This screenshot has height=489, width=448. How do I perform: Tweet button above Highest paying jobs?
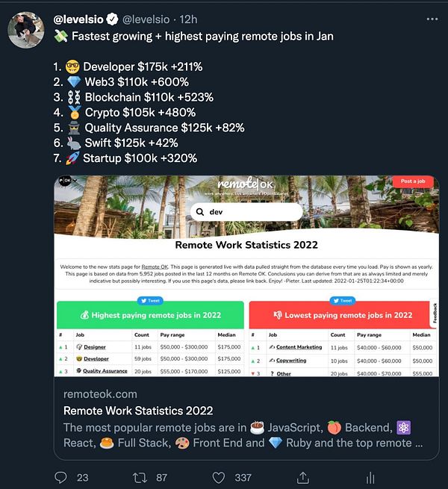tap(150, 301)
